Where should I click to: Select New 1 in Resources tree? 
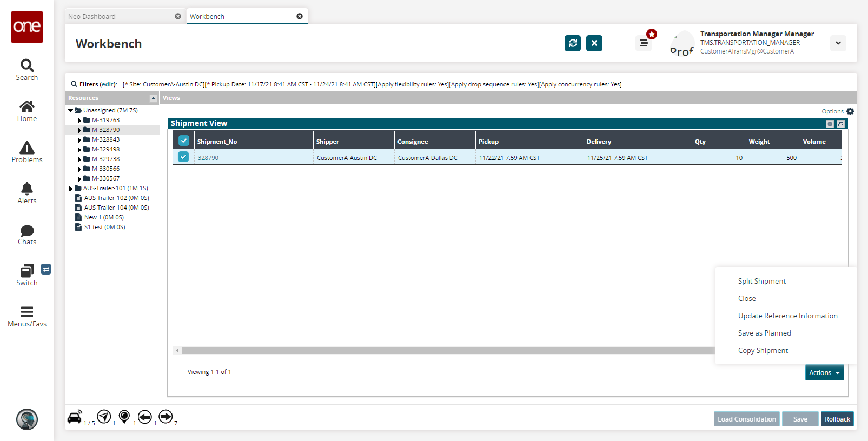point(104,217)
